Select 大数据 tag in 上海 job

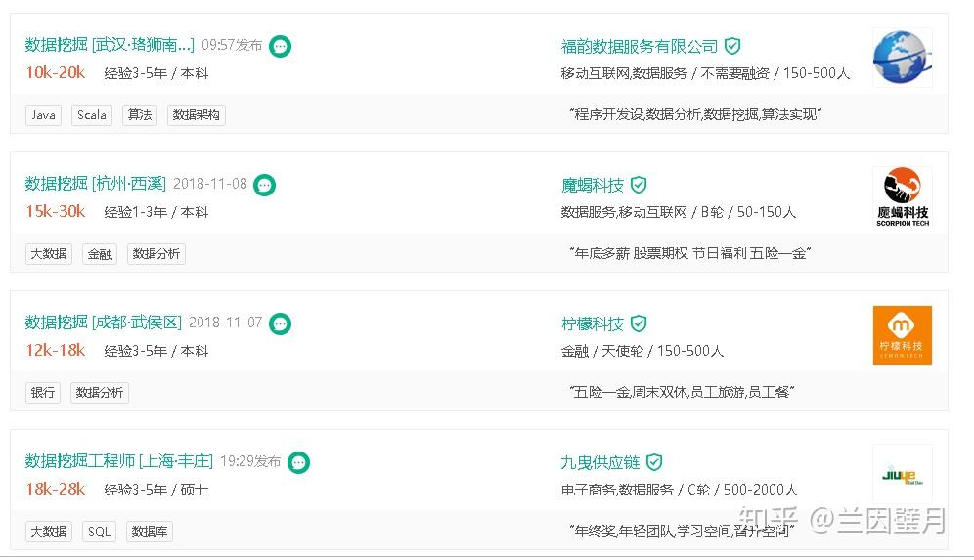point(49,532)
